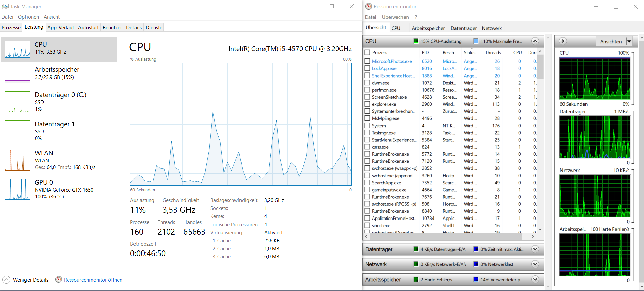Sort process list by Threads column
644x291 pixels.
pos(493,52)
